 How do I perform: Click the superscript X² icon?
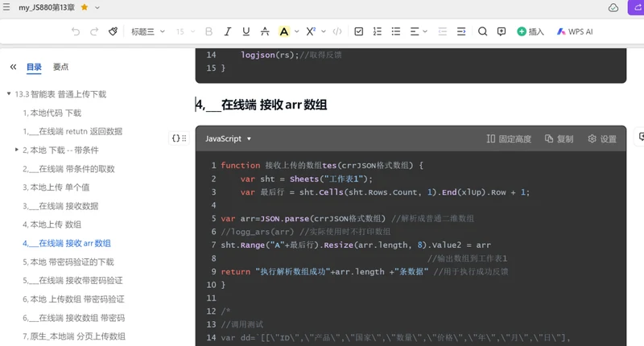point(311,31)
